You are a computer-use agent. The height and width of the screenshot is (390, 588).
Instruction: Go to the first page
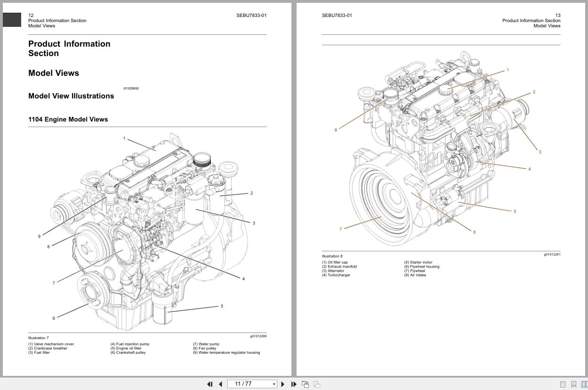click(210, 384)
